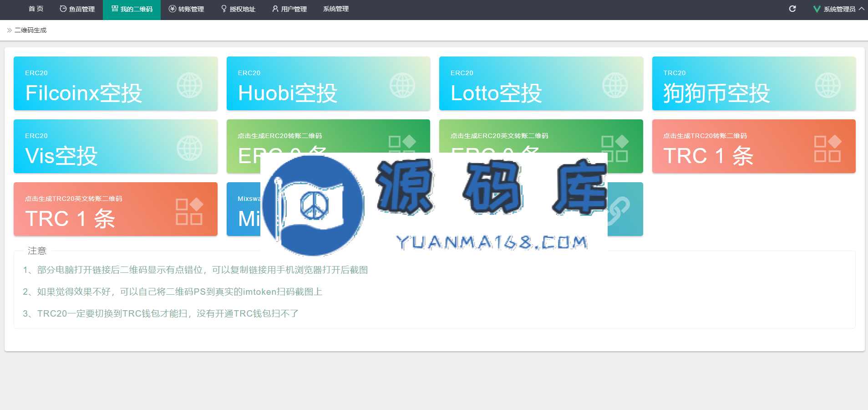
Task: Click note 2 about imtoken扫码截图
Action: pyautogui.click(x=173, y=292)
